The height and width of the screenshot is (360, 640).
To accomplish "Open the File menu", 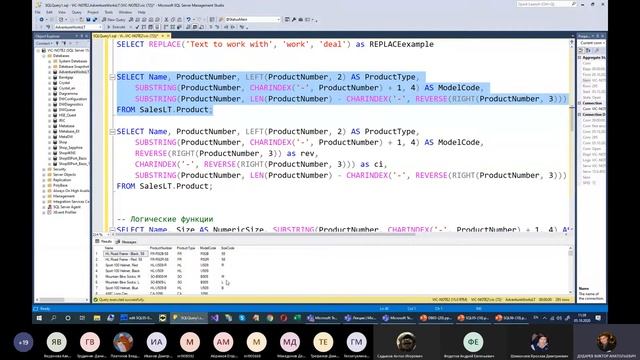I will coord(38,12).
